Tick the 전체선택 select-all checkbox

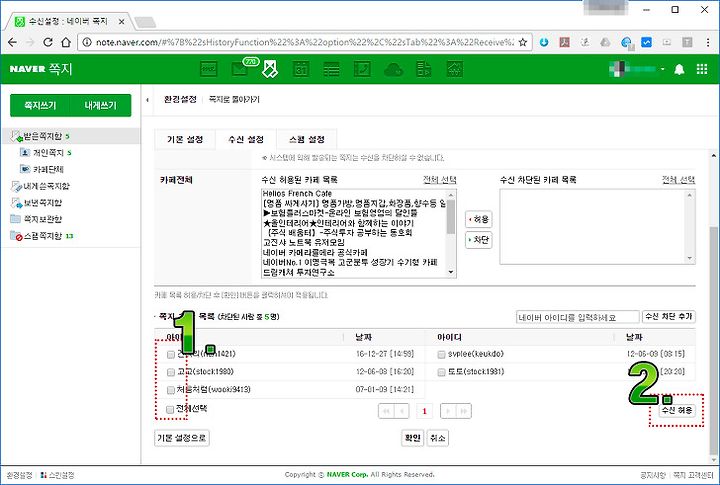170,409
